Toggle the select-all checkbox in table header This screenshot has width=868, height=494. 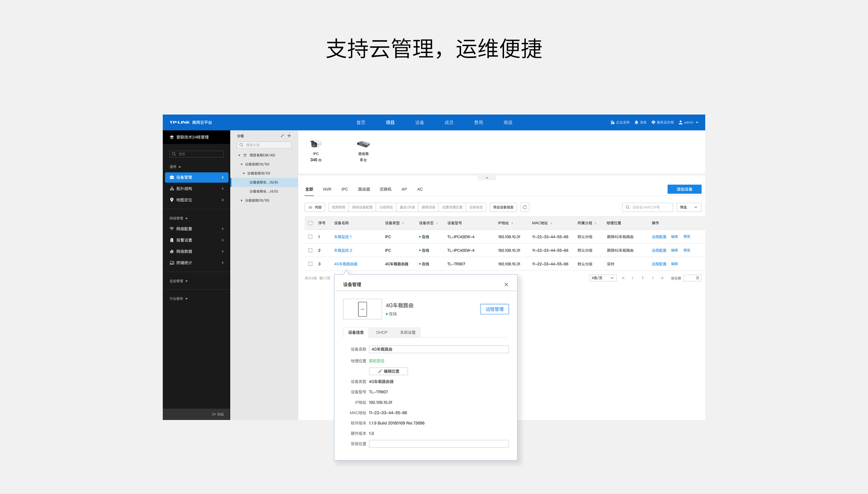(310, 223)
